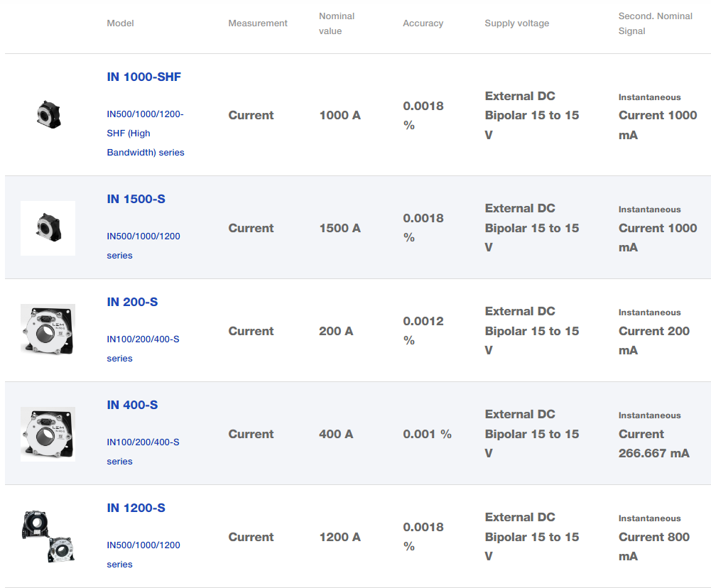Select the IN 400-S product thumbnail
Viewport: 711px width, 588px height.
(x=48, y=433)
